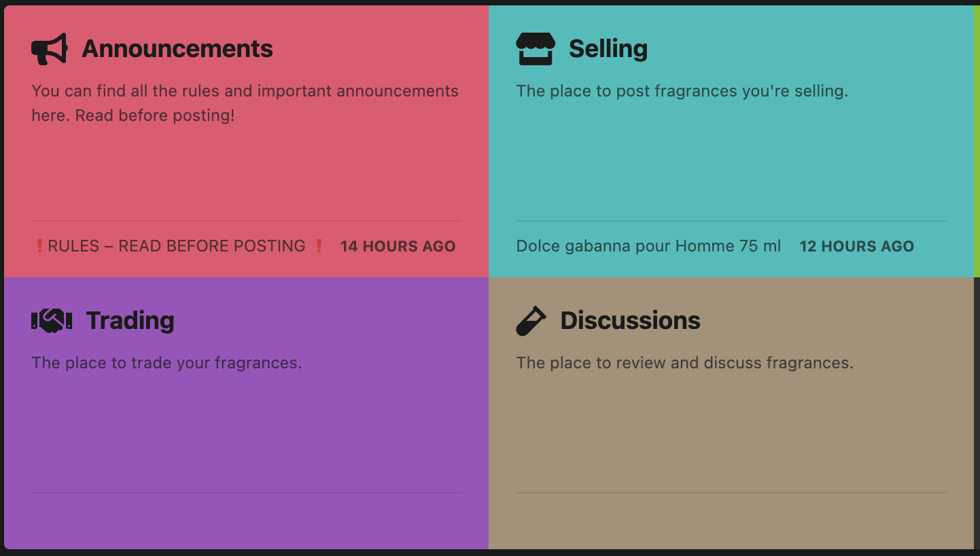Click the red exclamation mark before RULES
This screenshot has height=556, width=980.
[x=39, y=246]
